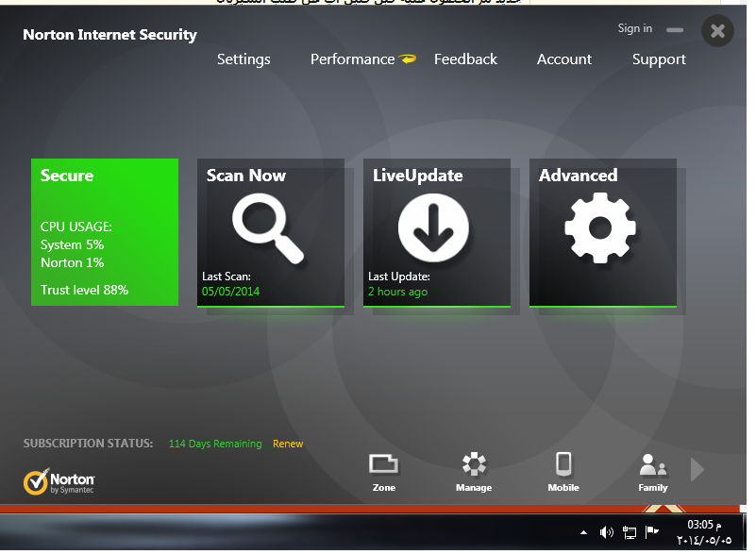This screenshot has height=554, width=756.
Task: Open the Mobile phone icon
Action: click(x=563, y=473)
